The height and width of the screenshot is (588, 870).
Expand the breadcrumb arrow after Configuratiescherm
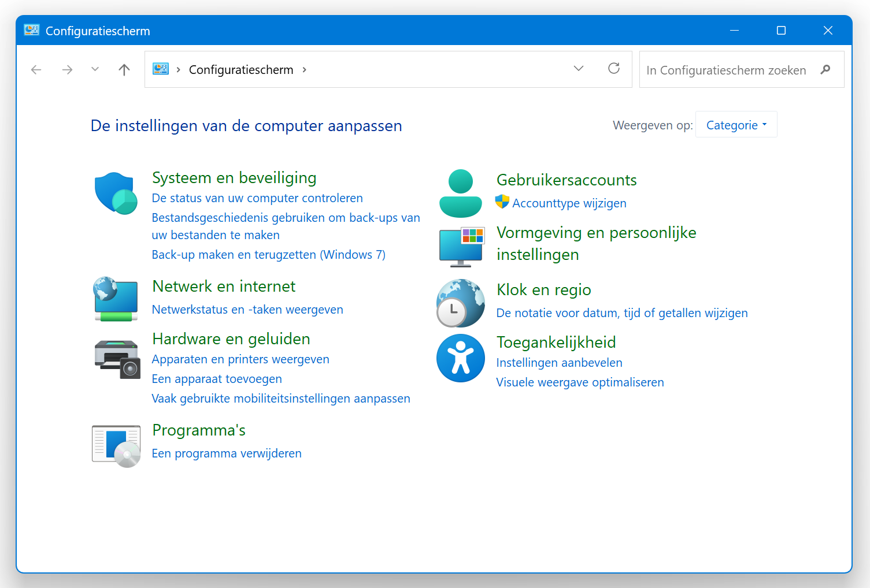[x=304, y=69]
